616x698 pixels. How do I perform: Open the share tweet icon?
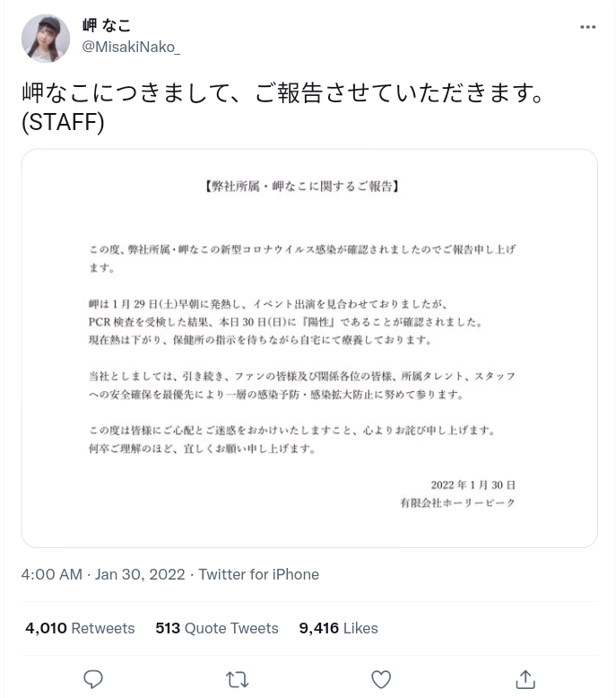tap(525, 679)
